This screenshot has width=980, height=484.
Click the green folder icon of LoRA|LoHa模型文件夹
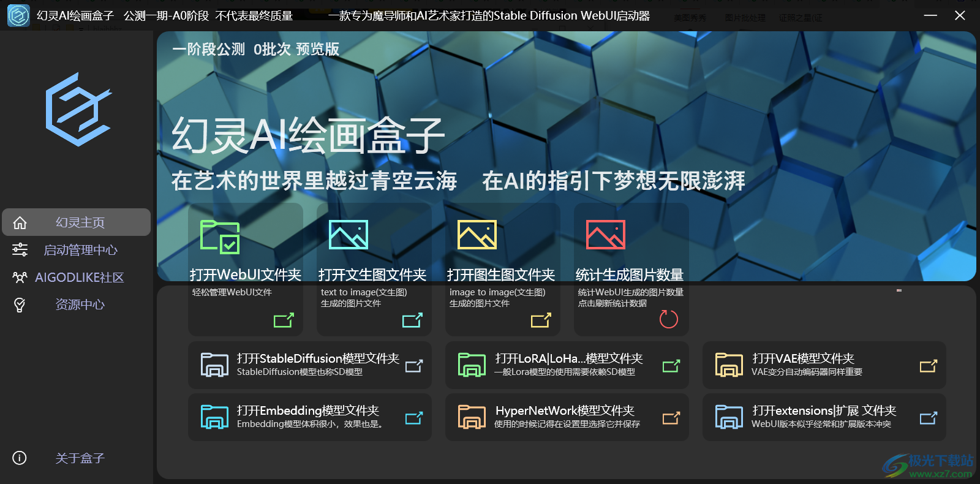[x=472, y=365]
